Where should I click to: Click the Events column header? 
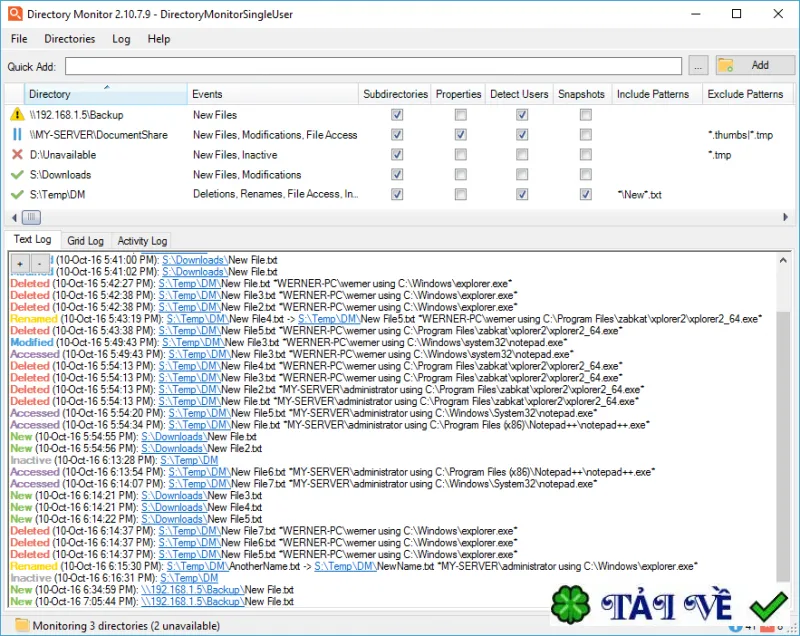pyautogui.click(x=273, y=94)
